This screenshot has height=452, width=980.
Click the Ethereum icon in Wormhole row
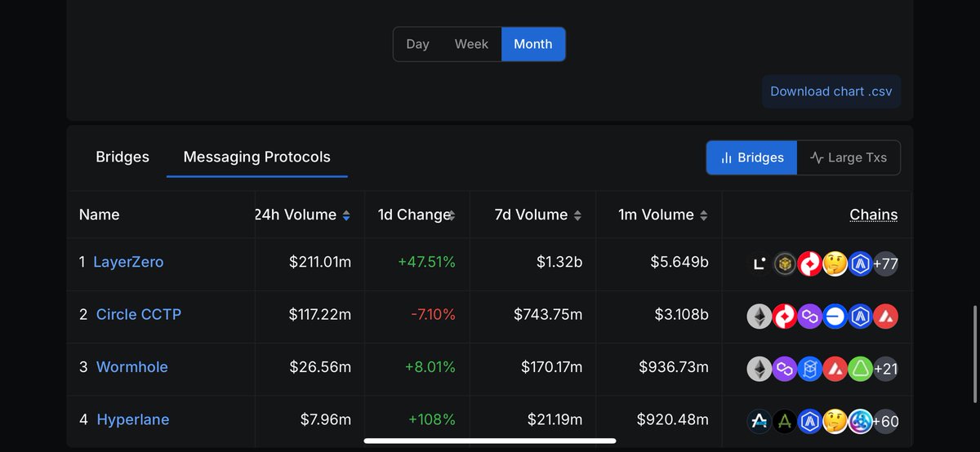pyautogui.click(x=759, y=369)
